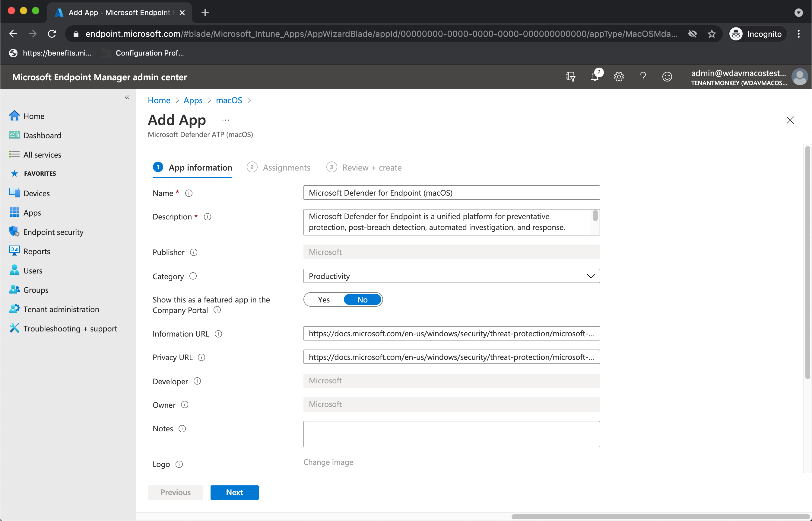Click the info icon next to Category

pyautogui.click(x=193, y=276)
